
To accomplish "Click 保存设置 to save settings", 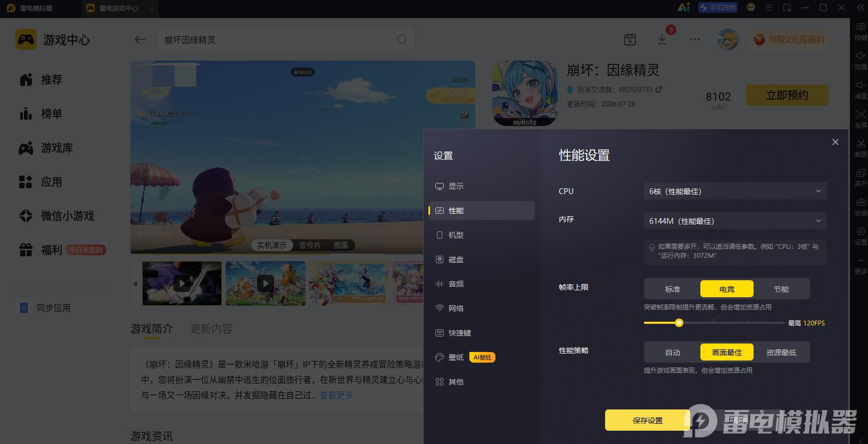I will click(648, 420).
